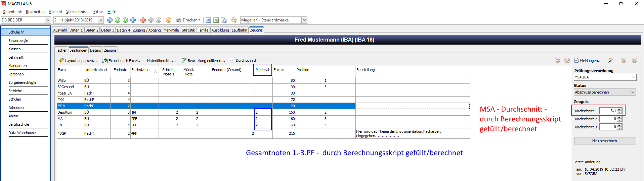
Task: Open the Status Abschluss berechnen dropdown
Action: [x=633, y=92]
